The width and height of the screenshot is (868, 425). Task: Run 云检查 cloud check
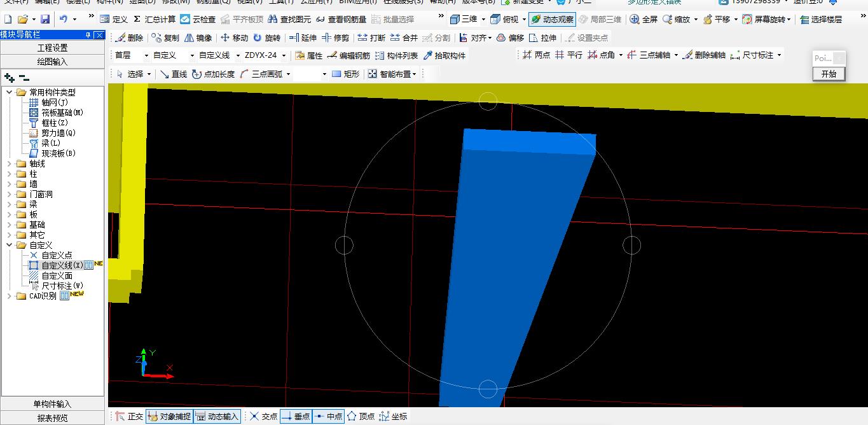point(198,20)
